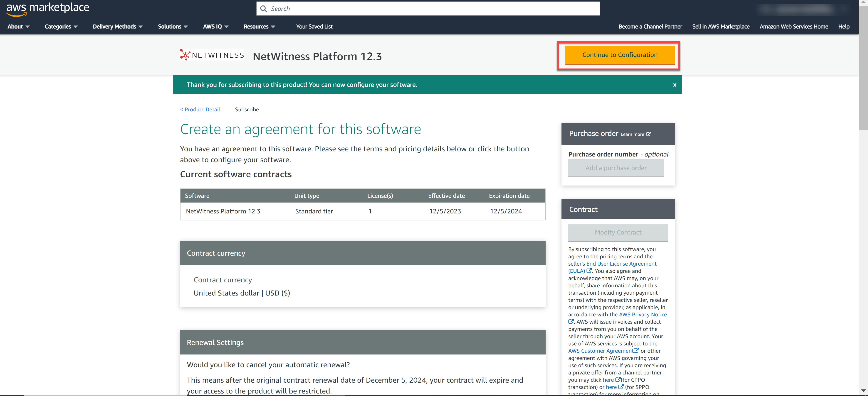Click the CPPO transaction here link icon
The image size is (868, 396).
(x=618, y=379)
